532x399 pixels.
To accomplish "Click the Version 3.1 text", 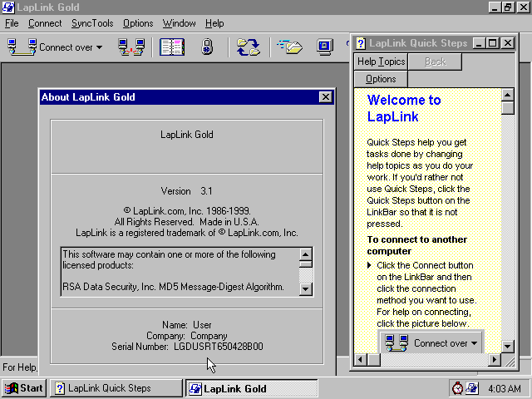I will (x=186, y=191).
